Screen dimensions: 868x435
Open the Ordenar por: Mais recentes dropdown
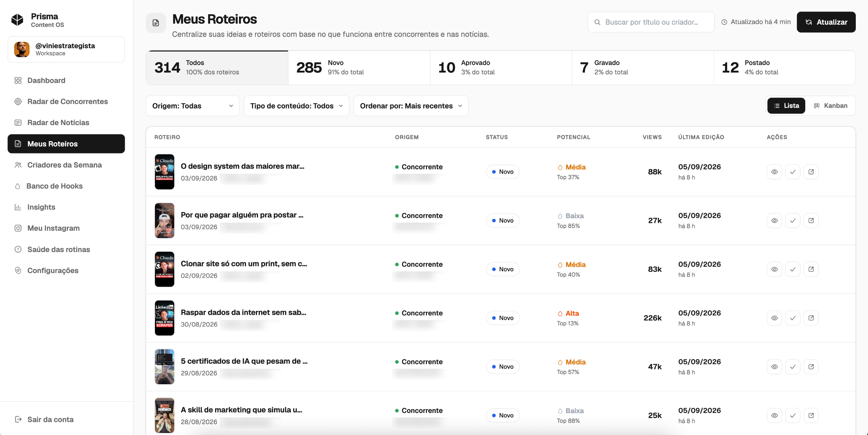[x=411, y=106]
